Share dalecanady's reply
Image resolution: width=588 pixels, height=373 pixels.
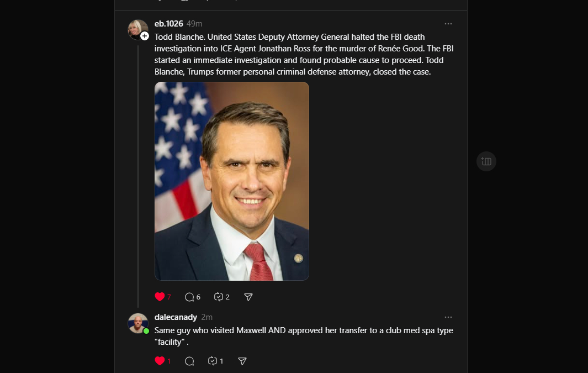tap(242, 361)
